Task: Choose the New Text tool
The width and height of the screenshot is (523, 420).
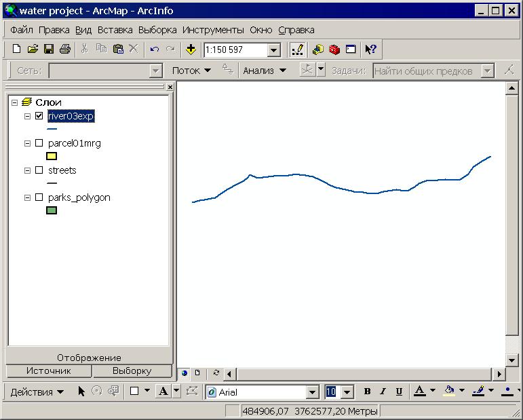Action: click(x=163, y=391)
